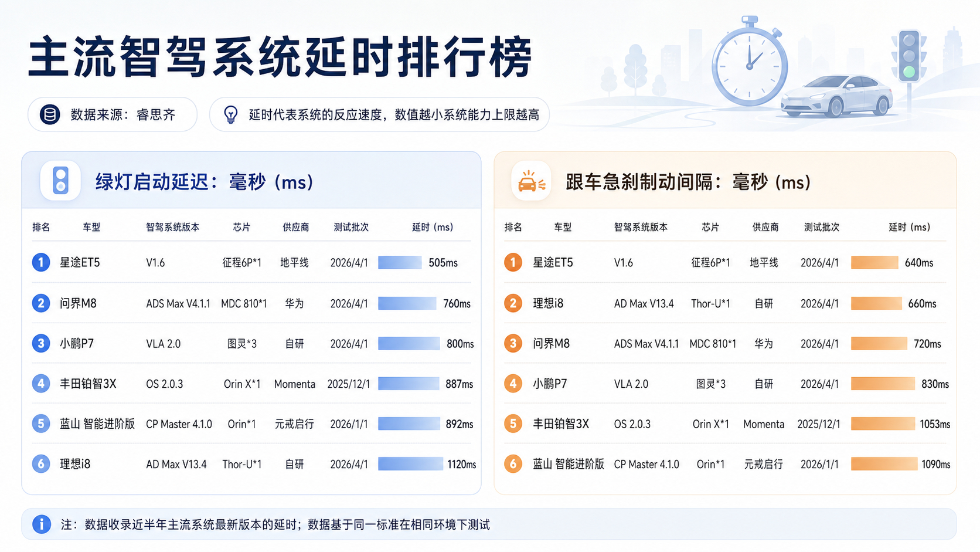The height and width of the screenshot is (552, 980).
Task: Click orange rank 1 badge for 星途ET5
Action: point(513,262)
